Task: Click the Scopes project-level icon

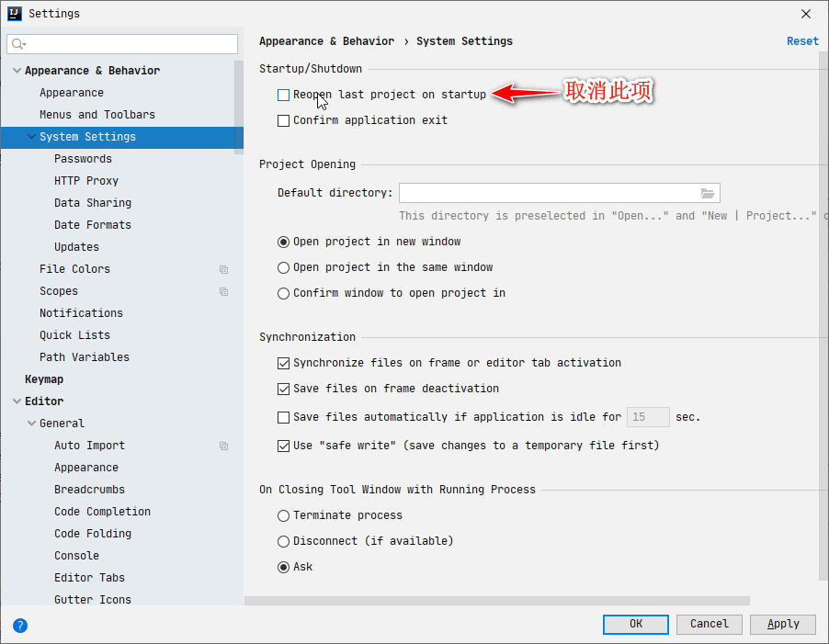Action: pos(223,291)
